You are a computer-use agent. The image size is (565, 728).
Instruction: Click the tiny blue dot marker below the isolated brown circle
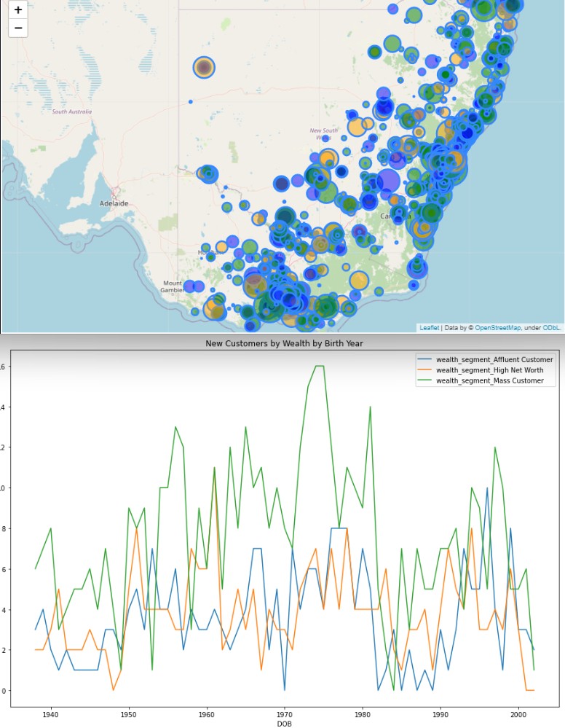tap(191, 102)
